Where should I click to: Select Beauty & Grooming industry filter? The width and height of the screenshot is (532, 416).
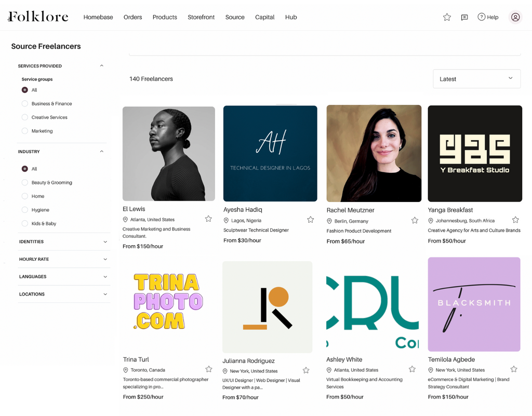[25, 183]
